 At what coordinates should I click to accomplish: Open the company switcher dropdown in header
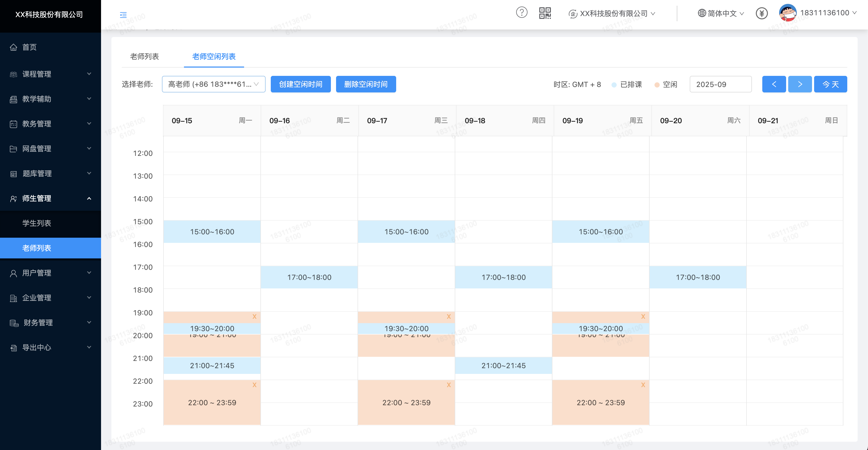point(611,13)
